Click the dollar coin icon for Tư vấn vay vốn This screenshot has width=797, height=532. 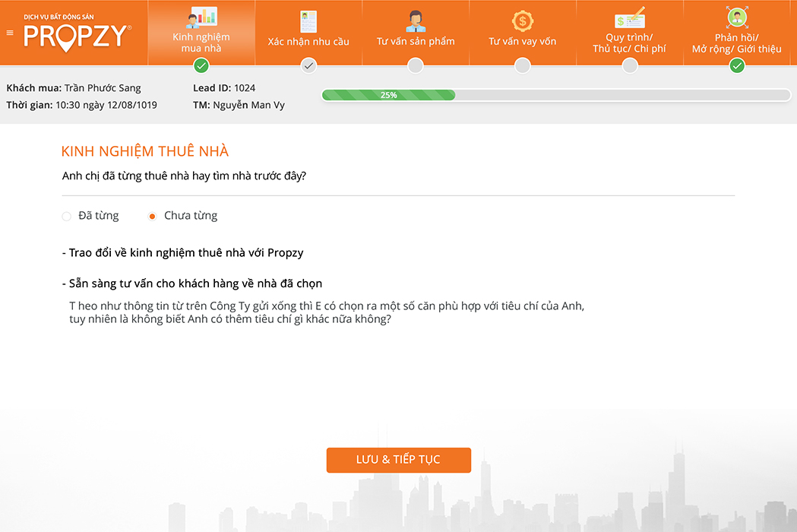523,21
